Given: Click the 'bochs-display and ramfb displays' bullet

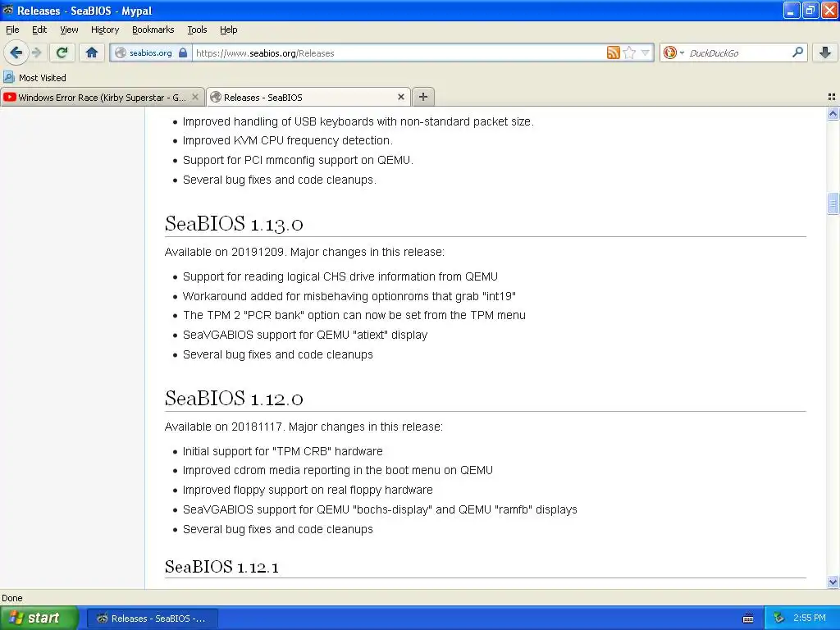Looking at the screenshot, I should (x=380, y=509).
